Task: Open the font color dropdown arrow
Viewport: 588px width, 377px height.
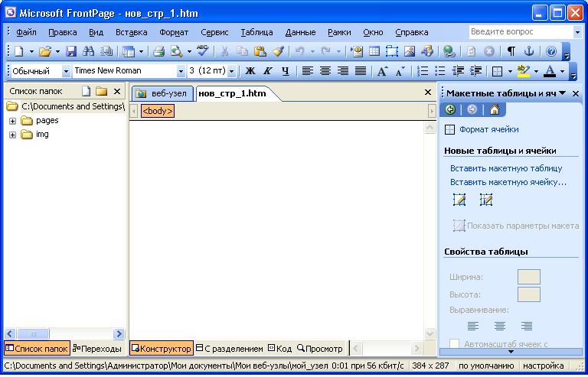Action: coord(562,71)
